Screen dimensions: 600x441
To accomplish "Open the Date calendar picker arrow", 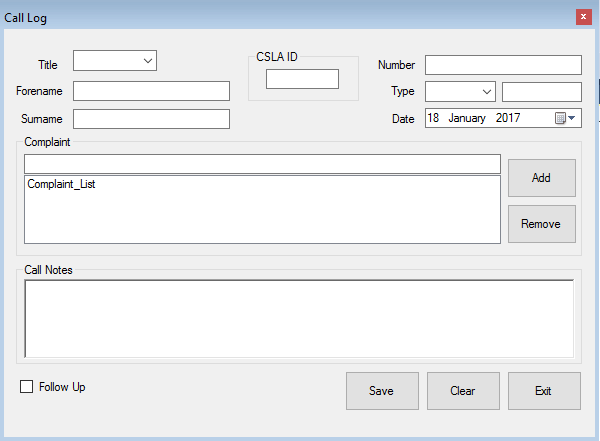I will pos(566,118).
